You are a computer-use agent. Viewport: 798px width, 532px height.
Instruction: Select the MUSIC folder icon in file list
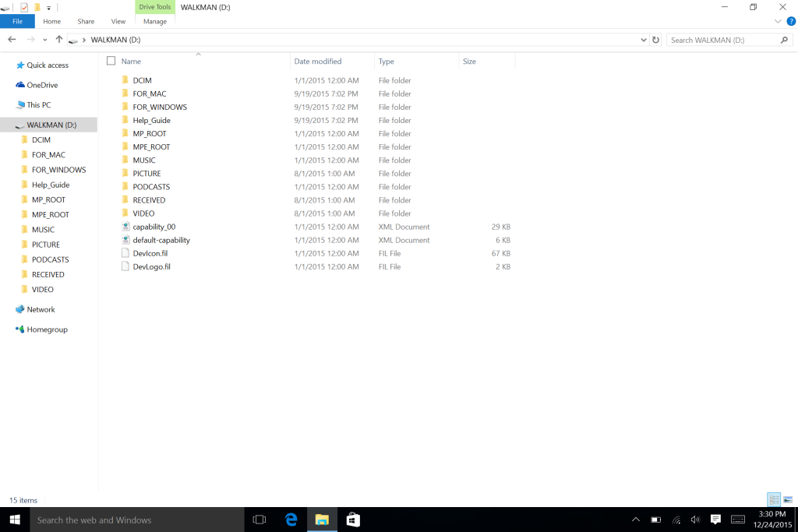[x=125, y=160]
